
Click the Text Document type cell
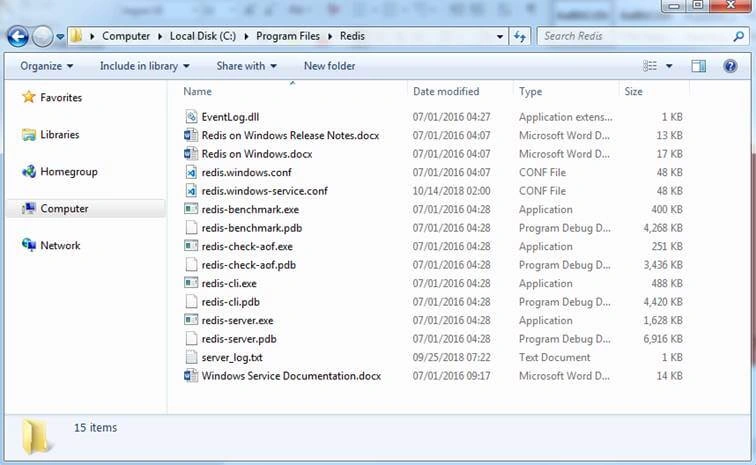pos(554,357)
